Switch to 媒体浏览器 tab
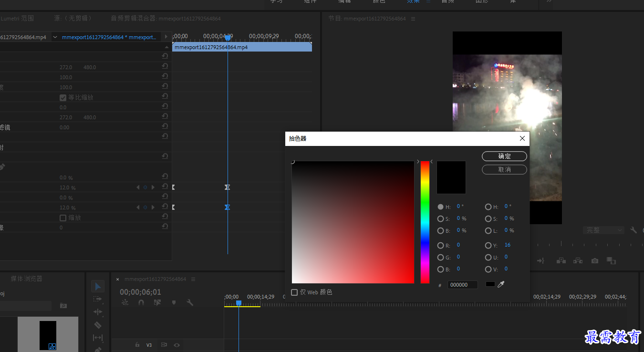This screenshot has width=644, height=352. pyautogui.click(x=26, y=279)
